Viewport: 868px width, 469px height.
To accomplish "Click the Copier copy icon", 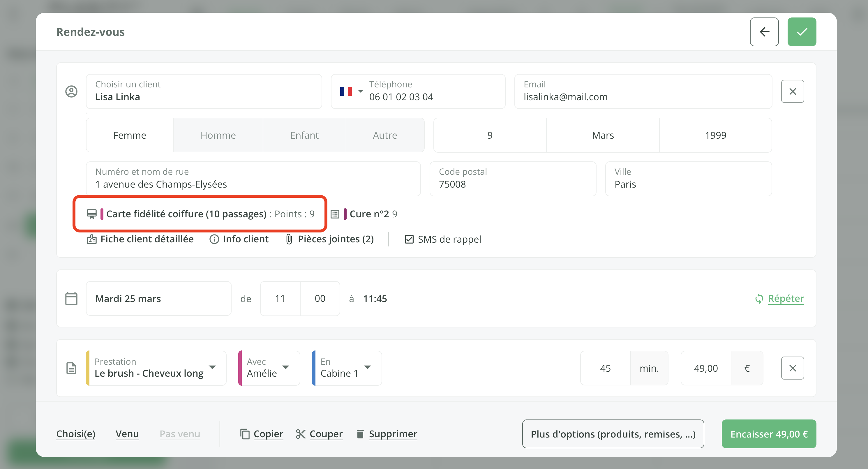I will (x=245, y=434).
